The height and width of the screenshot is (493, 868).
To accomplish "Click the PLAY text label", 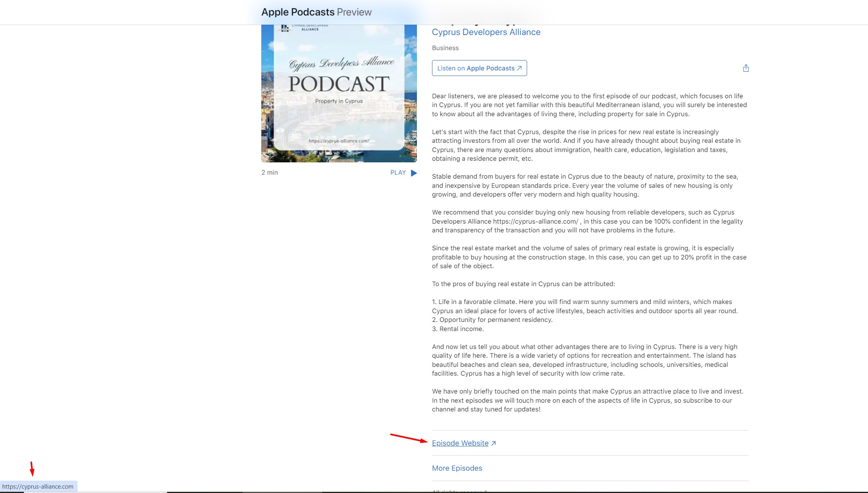I will click(397, 172).
